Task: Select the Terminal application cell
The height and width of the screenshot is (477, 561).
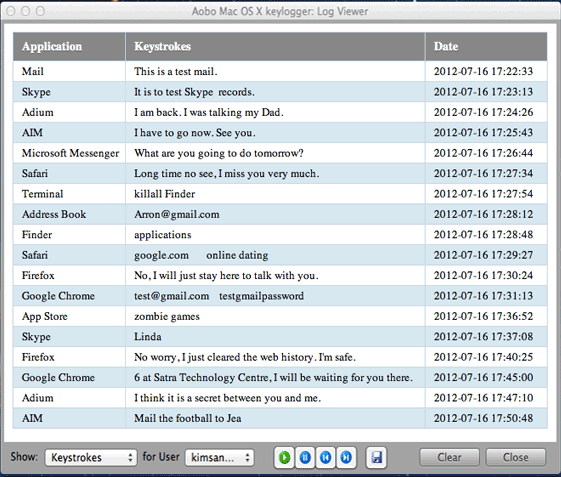Action: pyautogui.click(x=69, y=194)
